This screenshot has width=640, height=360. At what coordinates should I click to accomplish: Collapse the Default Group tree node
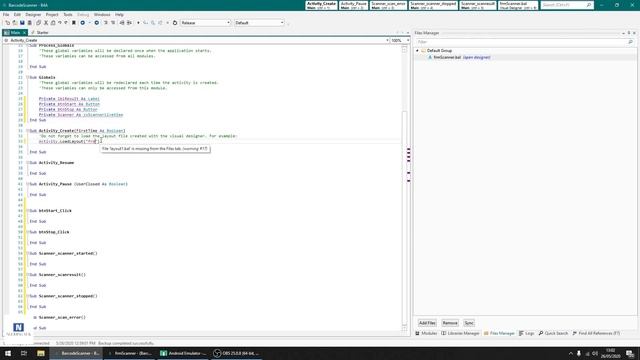point(417,51)
